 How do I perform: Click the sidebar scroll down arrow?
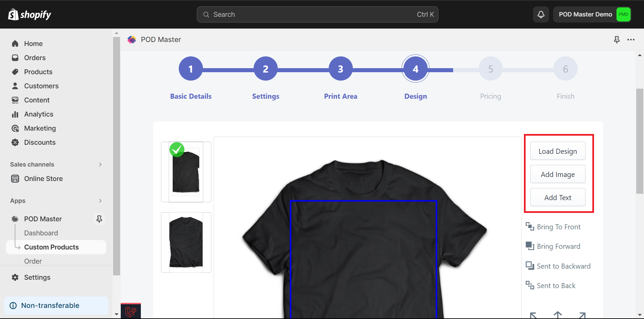click(x=116, y=314)
